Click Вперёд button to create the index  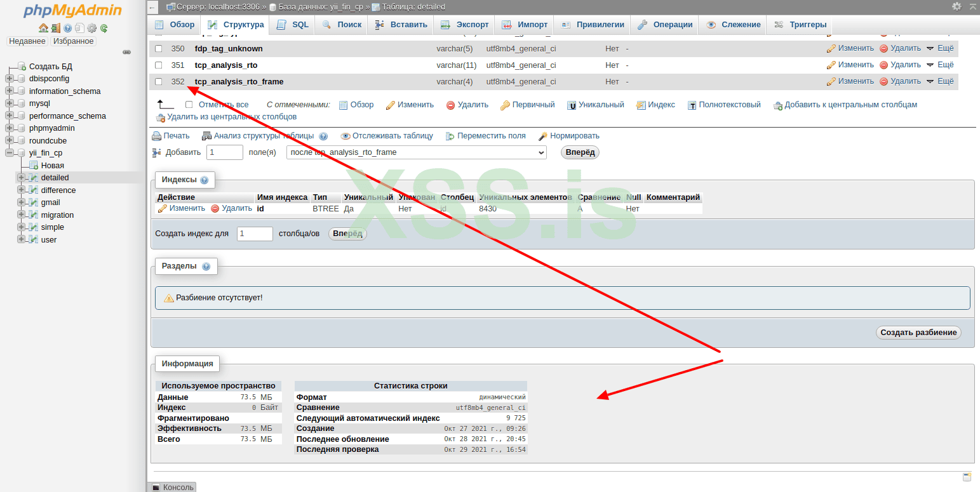(347, 234)
